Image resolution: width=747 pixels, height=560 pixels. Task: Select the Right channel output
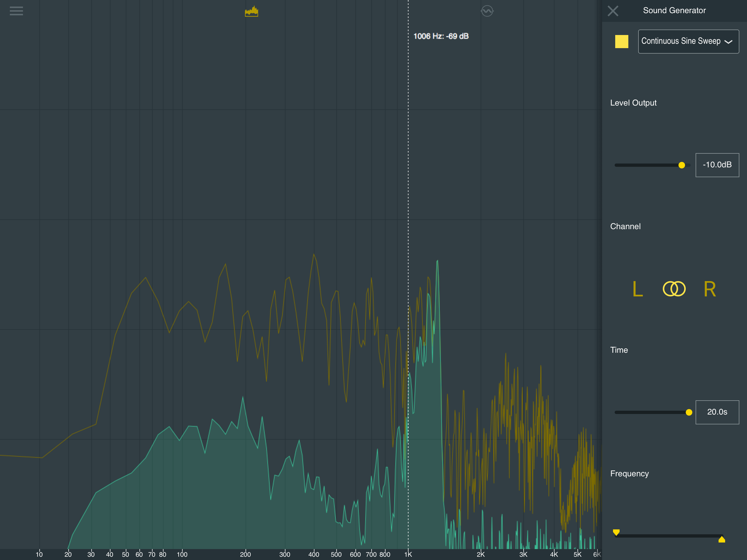(x=710, y=289)
